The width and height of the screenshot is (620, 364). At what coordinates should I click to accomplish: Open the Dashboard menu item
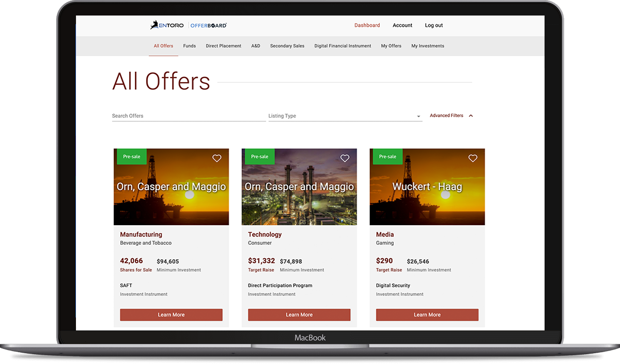tap(367, 25)
